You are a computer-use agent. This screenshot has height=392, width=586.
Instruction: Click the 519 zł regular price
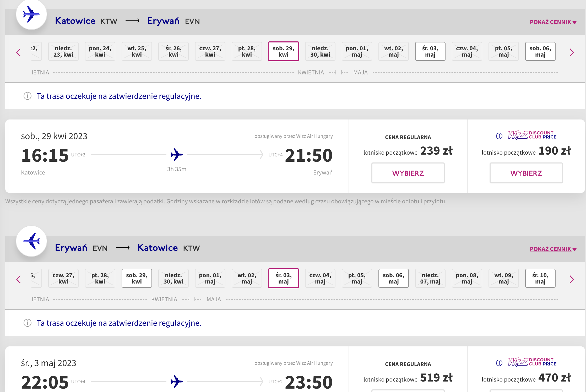point(437,378)
